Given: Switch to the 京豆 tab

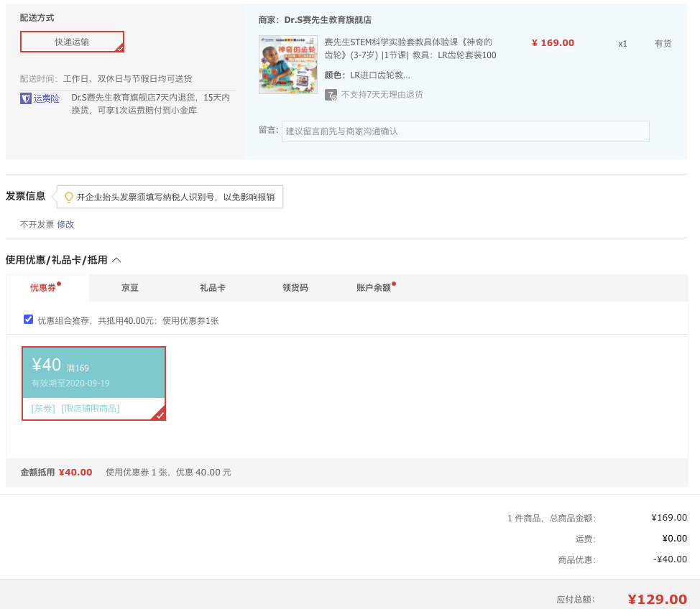Looking at the screenshot, I should [x=130, y=288].
